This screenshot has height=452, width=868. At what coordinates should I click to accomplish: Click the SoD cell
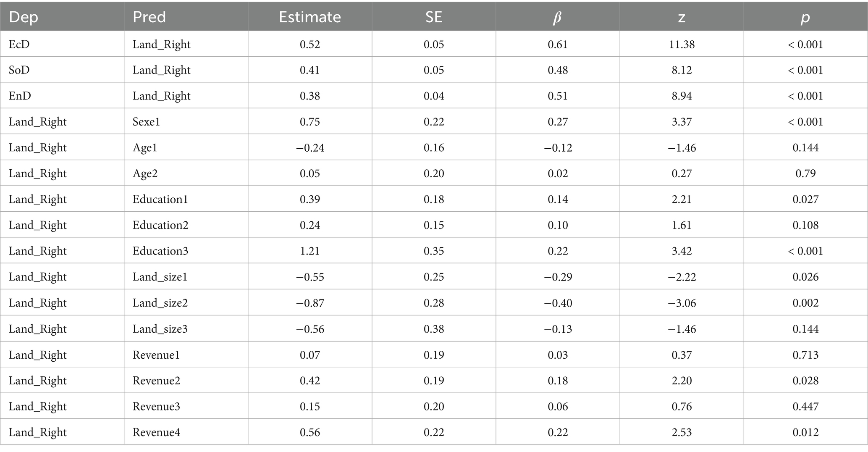point(19,70)
